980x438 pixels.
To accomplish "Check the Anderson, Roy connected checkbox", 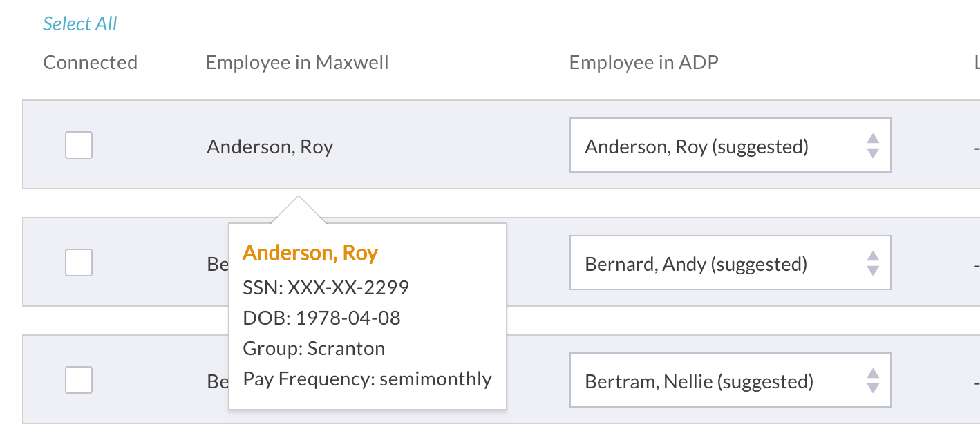I will point(78,145).
